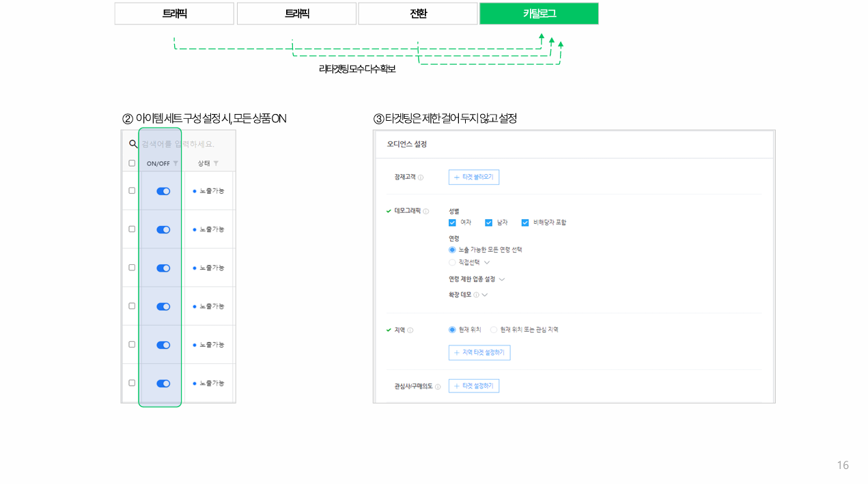Click the 연령 label above age radios
The height and width of the screenshot is (484, 868).
click(454, 238)
